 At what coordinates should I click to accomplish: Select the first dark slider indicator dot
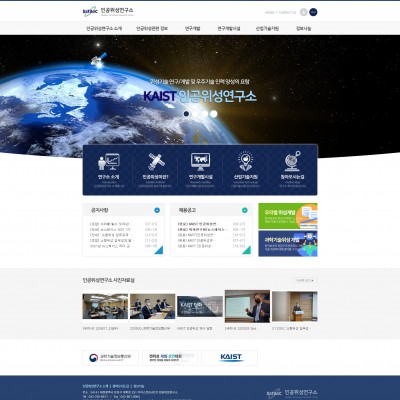click(x=186, y=114)
